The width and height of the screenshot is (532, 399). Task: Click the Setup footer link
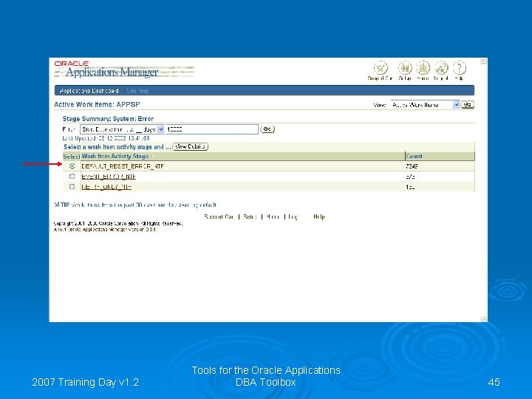(250, 216)
